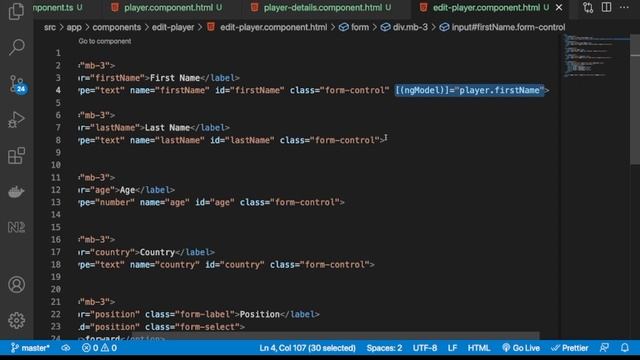Close the edit-player.component.html tab
Viewport: 640px width, 360px height.
coord(559,7)
